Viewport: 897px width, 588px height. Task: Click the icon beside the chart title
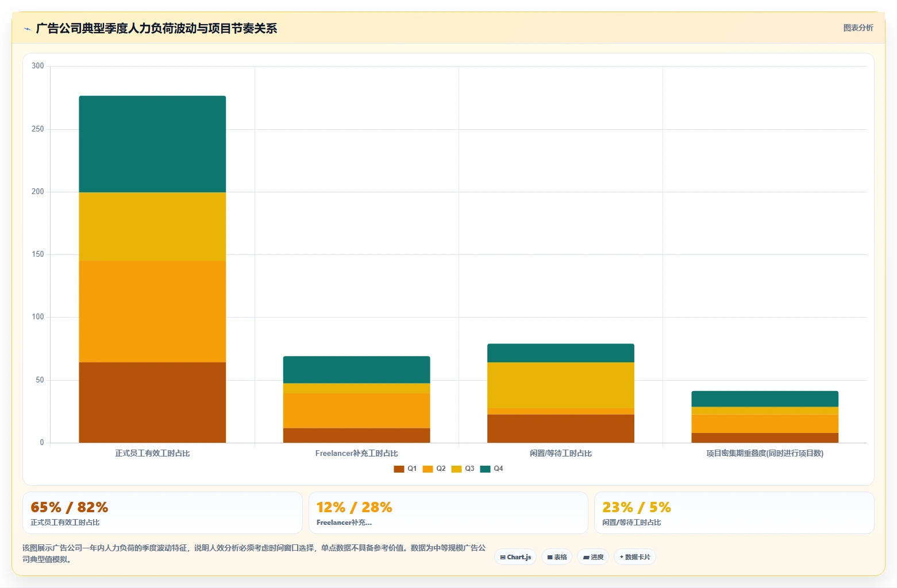pyautogui.click(x=27, y=29)
